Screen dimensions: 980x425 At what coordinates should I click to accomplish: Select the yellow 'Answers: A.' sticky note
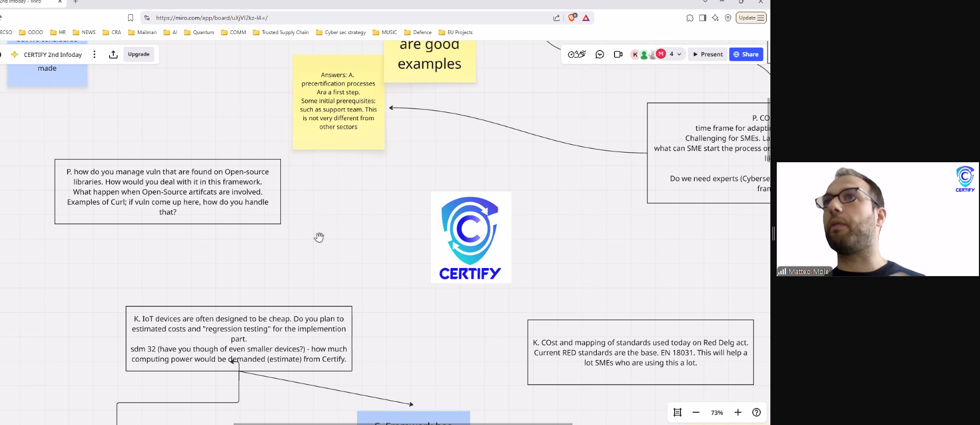tap(338, 102)
